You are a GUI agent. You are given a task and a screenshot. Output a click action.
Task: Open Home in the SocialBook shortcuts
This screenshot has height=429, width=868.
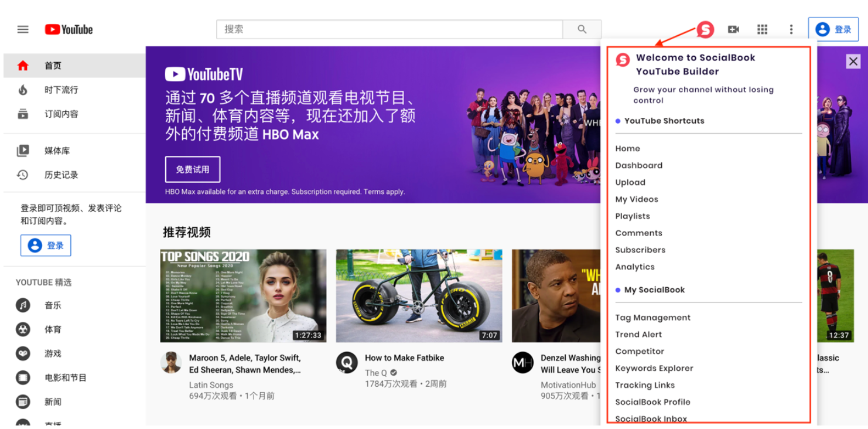tap(627, 149)
